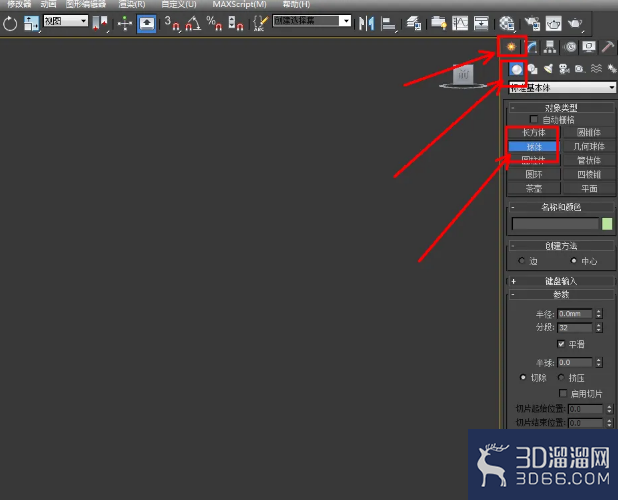
Task: Enable the 自动栅格 checkbox
Action: 534,119
